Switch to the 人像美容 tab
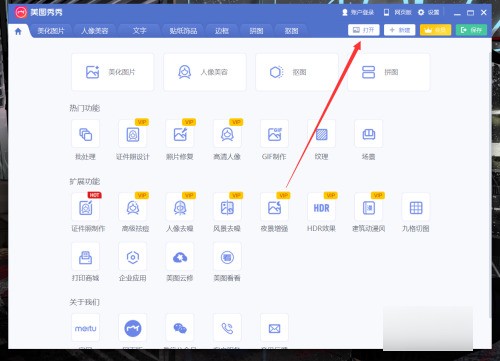The image size is (500, 361). point(95,31)
